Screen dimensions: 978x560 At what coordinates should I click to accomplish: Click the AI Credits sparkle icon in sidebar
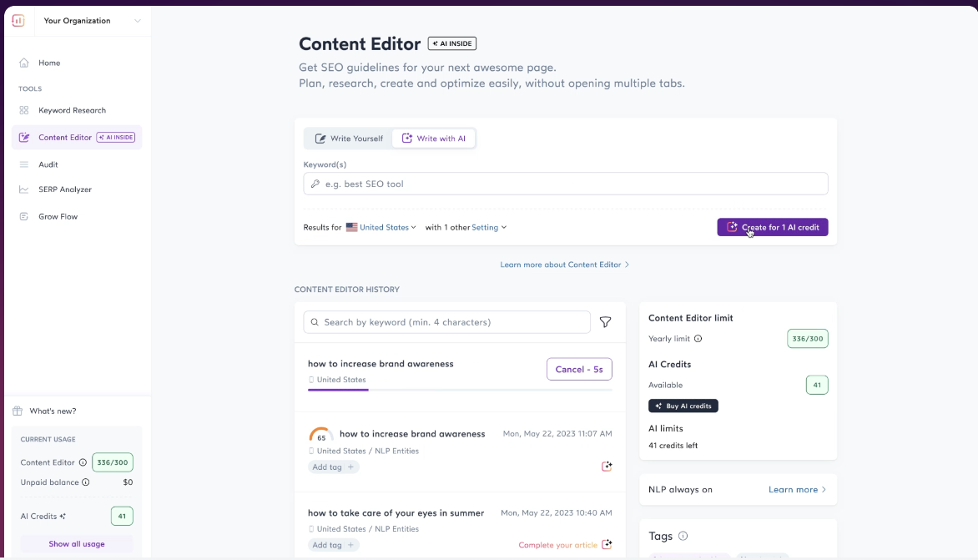click(x=63, y=517)
